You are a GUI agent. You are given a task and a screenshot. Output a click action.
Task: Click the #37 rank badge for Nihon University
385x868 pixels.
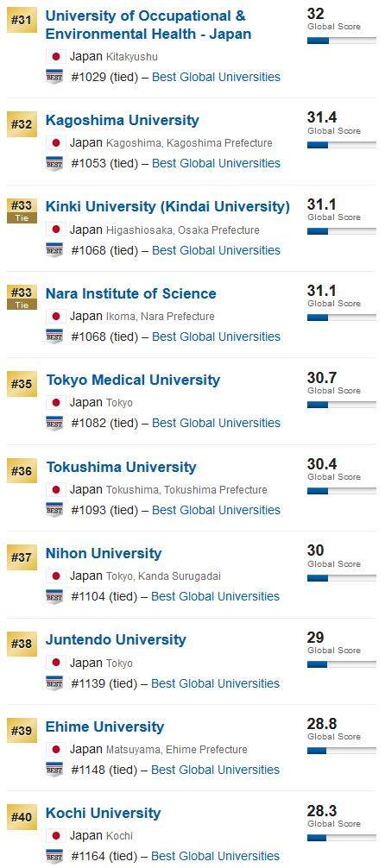click(x=22, y=558)
